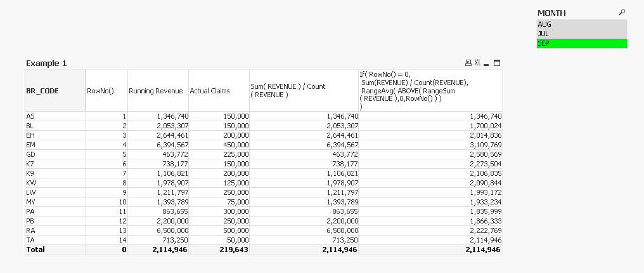The width and height of the screenshot is (644, 273).
Task: Click RowNo value 10 in MY row
Action: click(123, 202)
